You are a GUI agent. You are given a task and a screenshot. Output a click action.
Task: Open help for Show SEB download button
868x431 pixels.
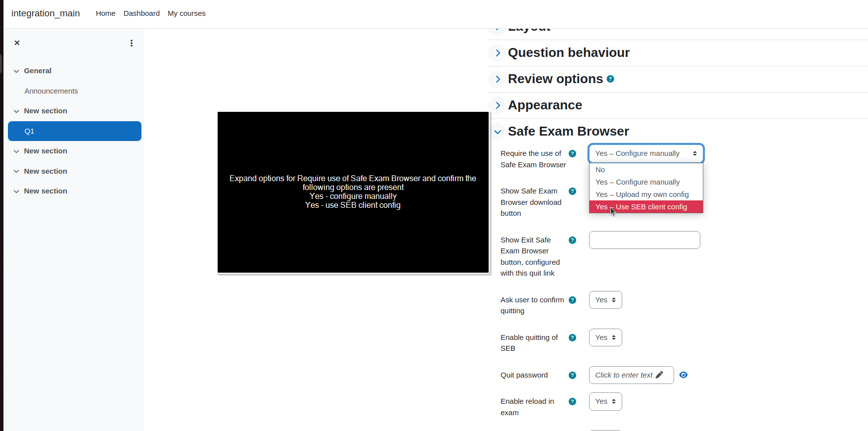(x=572, y=191)
